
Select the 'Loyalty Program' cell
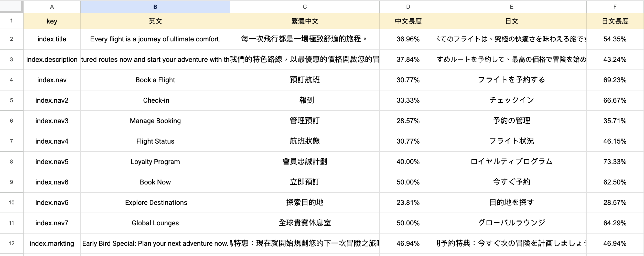(x=155, y=162)
